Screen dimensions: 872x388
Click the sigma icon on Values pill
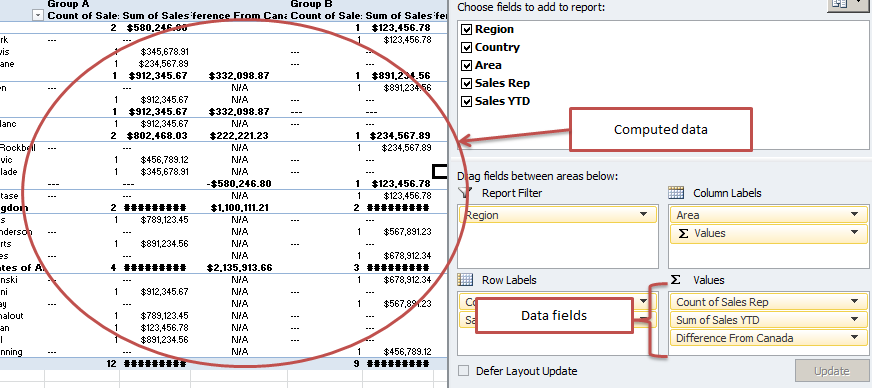pos(683,233)
